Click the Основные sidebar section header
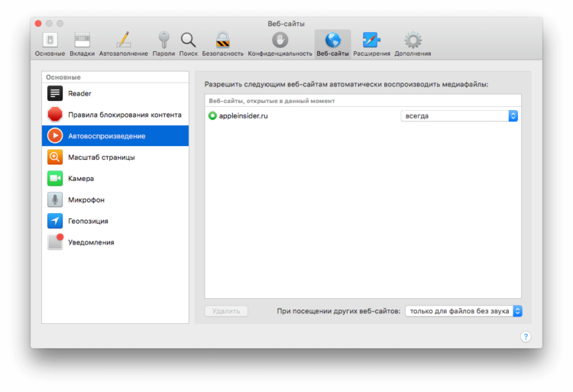This screenshot has width=573, height=392. [x=63, y=77]
